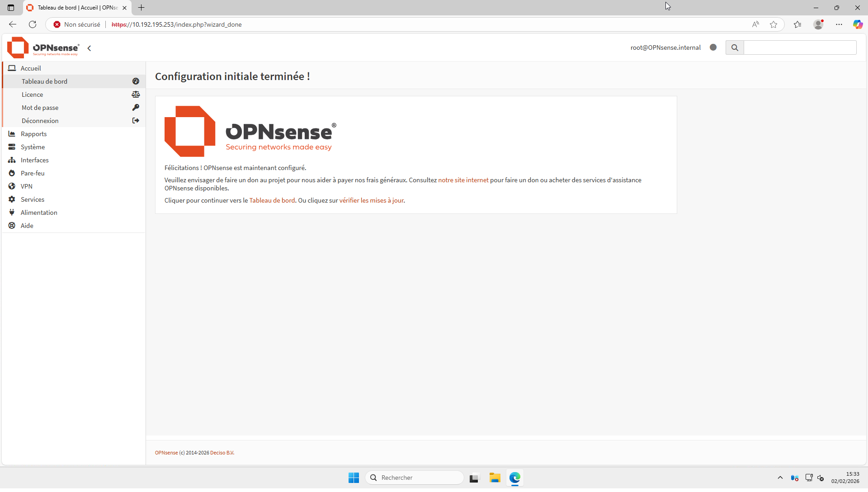Click the dashboard gauge icon beside Tableau de bord
The image size is (868, 492).
136,81
